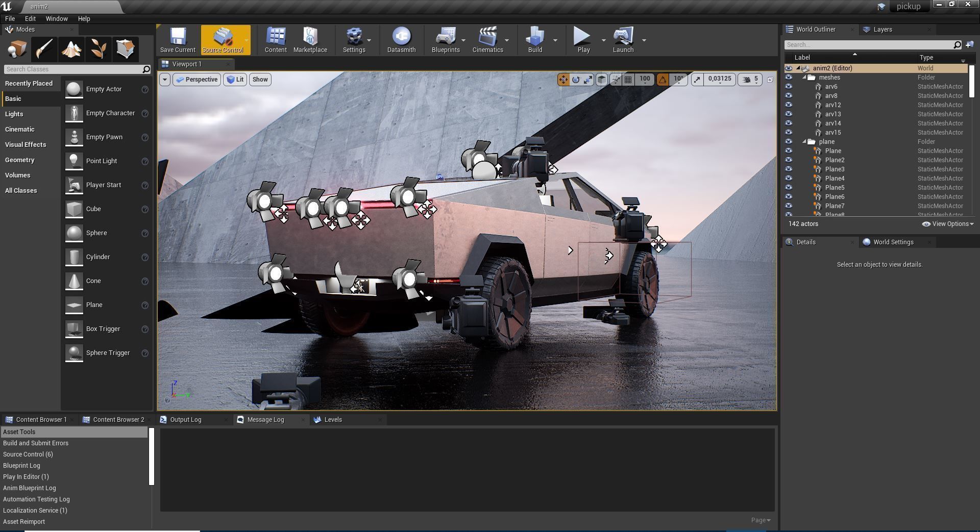The image size is (980, 532).
Task: Select rotate gizmo tool in viewport
Action: click(x=576, y=80)
